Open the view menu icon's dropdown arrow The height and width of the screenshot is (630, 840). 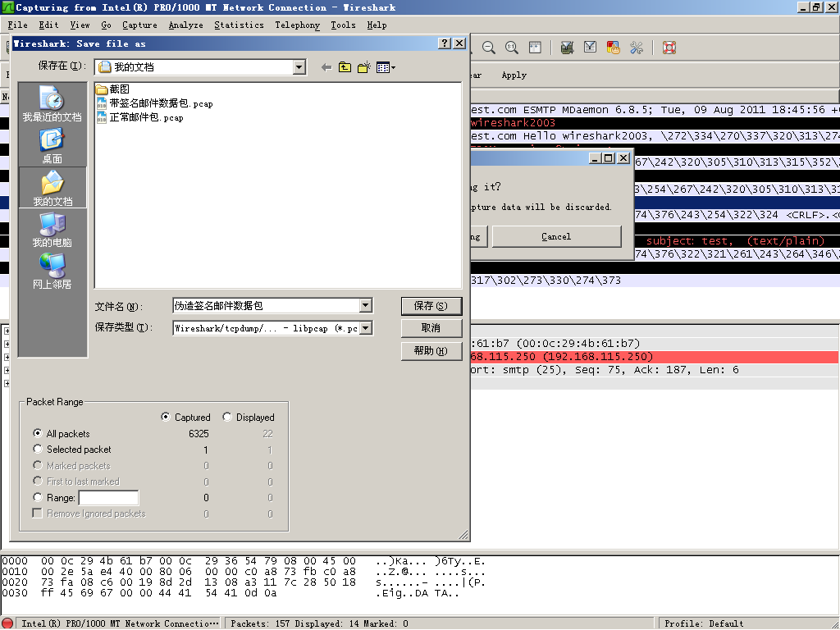[393, 67]
